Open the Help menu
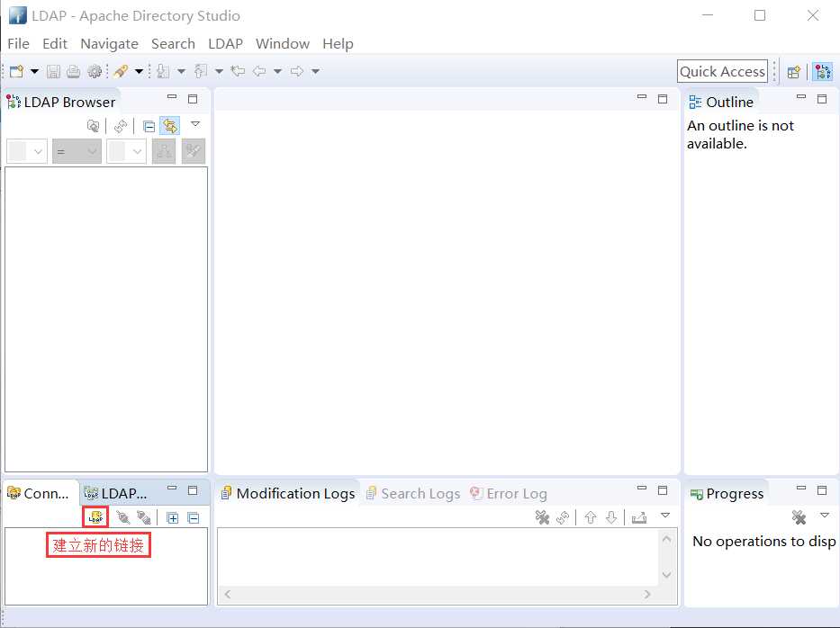The image size is (840, 628). click(338, 43)
